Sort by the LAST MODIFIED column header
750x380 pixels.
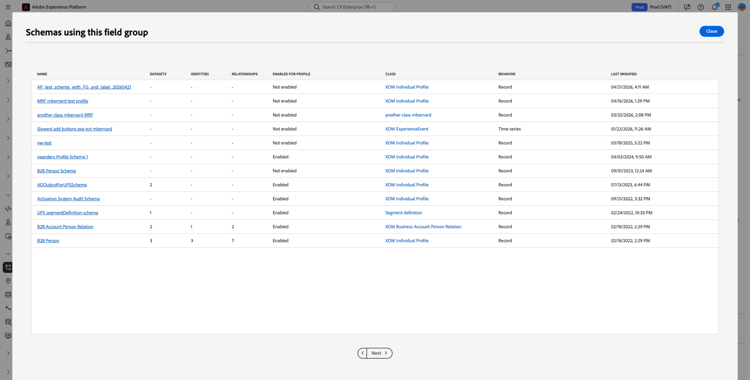624,74
